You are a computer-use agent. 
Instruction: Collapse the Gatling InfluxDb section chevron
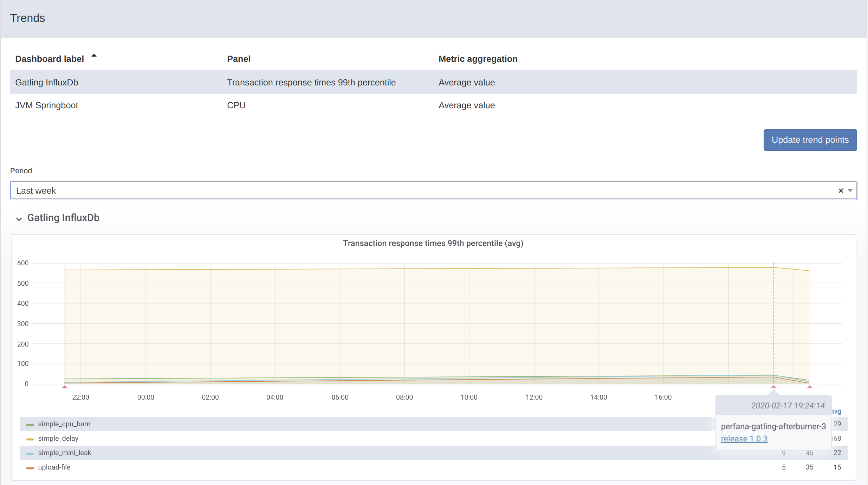click(19, 219)
